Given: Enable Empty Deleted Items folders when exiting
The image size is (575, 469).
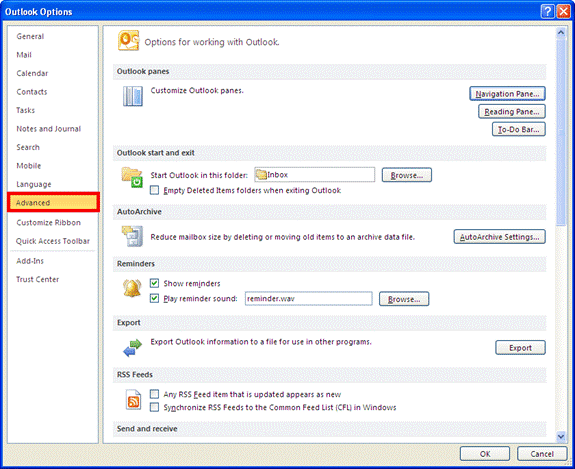Looking at the screenshot, I should coord(154,190).
